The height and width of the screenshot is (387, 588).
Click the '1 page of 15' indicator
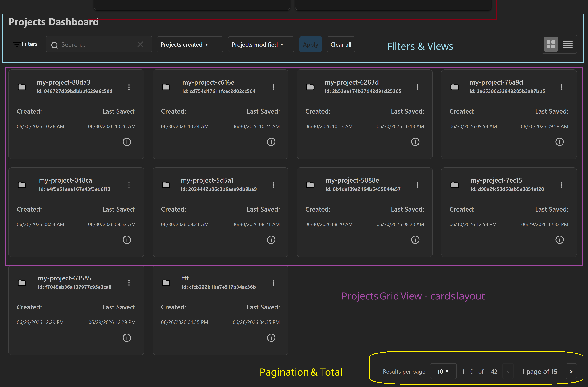tap(539, 371)
